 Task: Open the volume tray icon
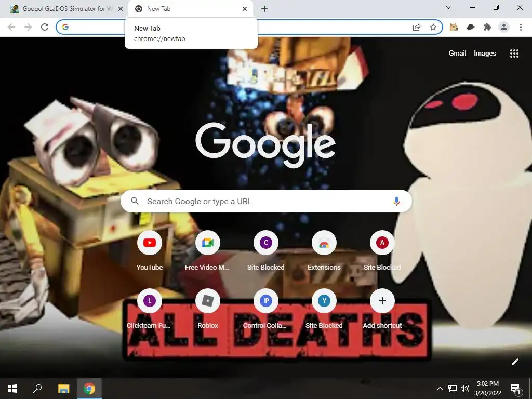[x=465, y=389]
